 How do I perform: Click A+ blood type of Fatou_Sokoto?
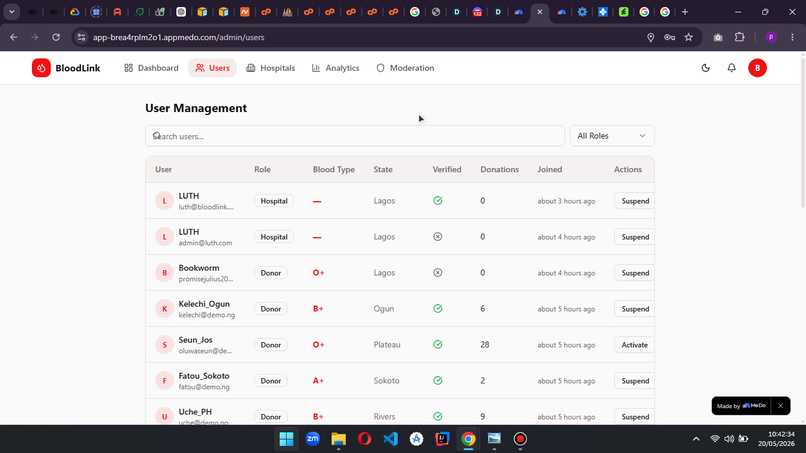318,380
